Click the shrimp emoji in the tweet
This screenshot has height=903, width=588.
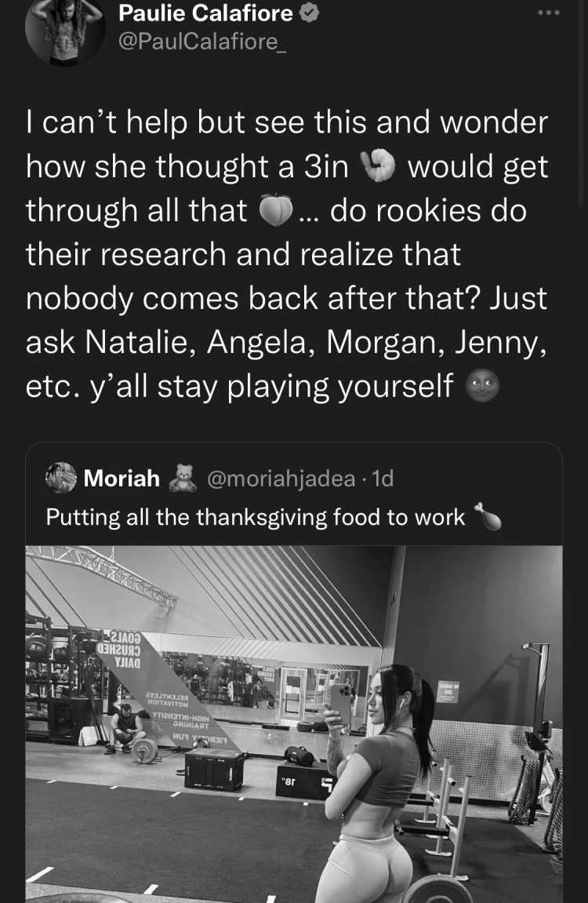pos(378,166)
